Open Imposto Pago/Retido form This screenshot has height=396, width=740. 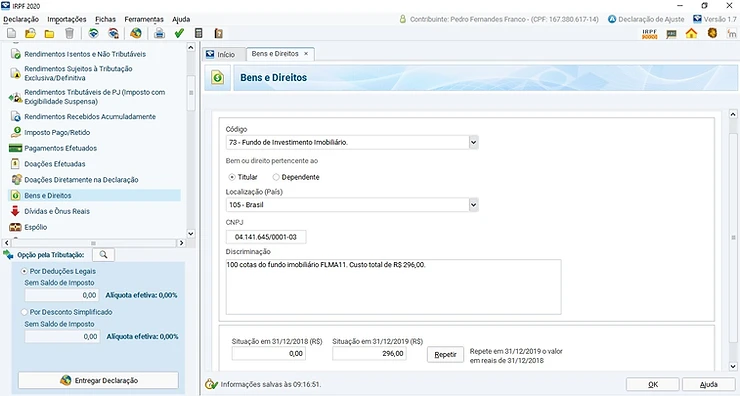point(57,133)
